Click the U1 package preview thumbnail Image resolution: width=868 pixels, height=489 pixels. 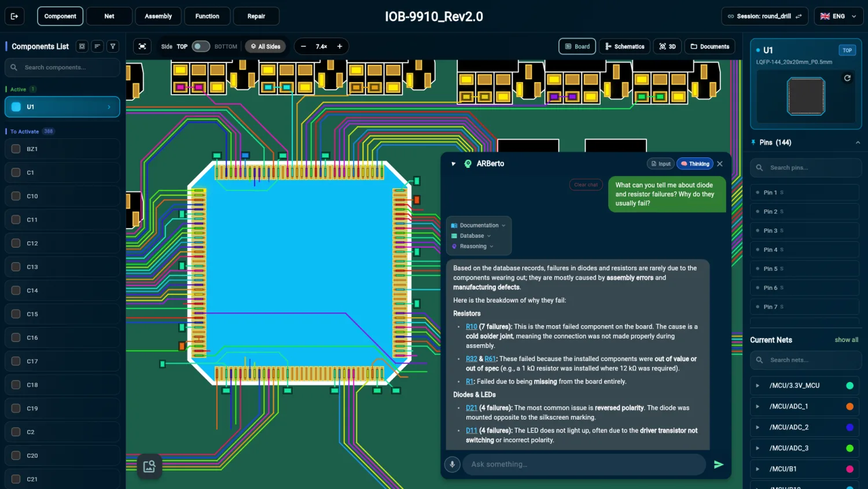(806, 96)
